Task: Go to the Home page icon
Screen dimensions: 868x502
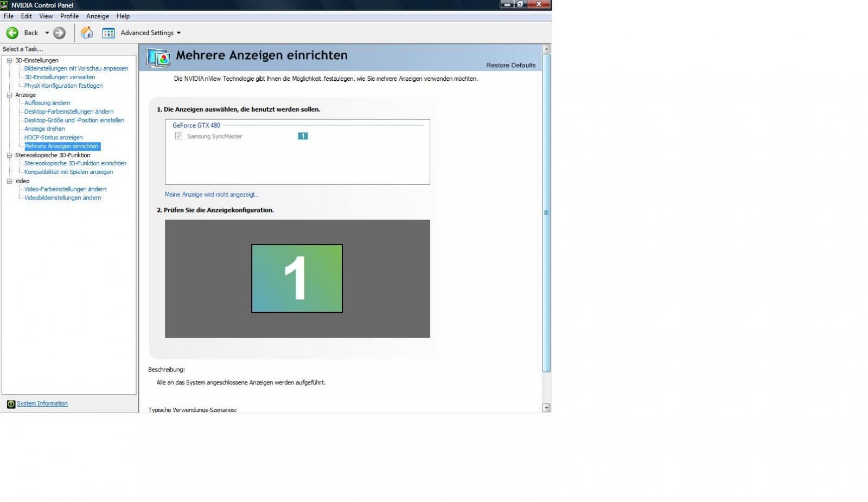Action: click(87, 33)
